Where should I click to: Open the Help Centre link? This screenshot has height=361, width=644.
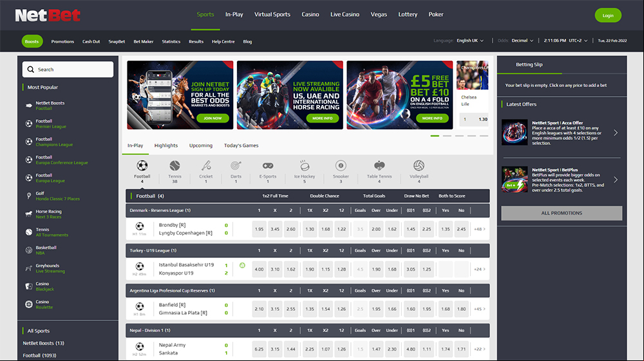[x=223, y=41]
